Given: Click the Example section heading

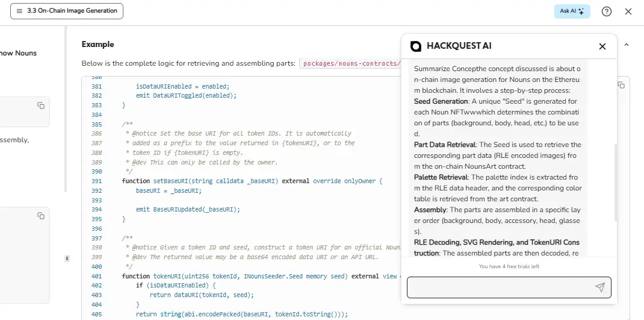Looking at the screenshot, I should tap(98, 45).
